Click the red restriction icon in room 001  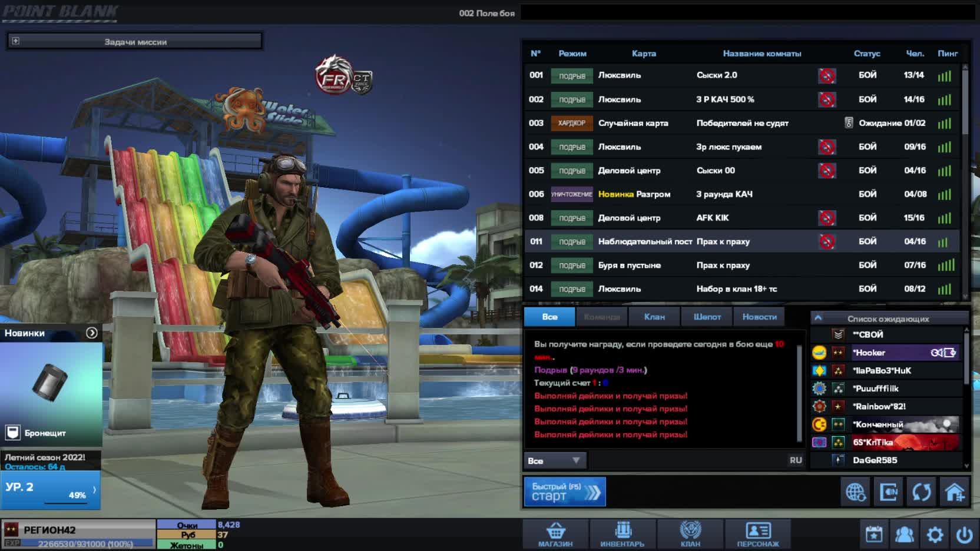(827, 75)
